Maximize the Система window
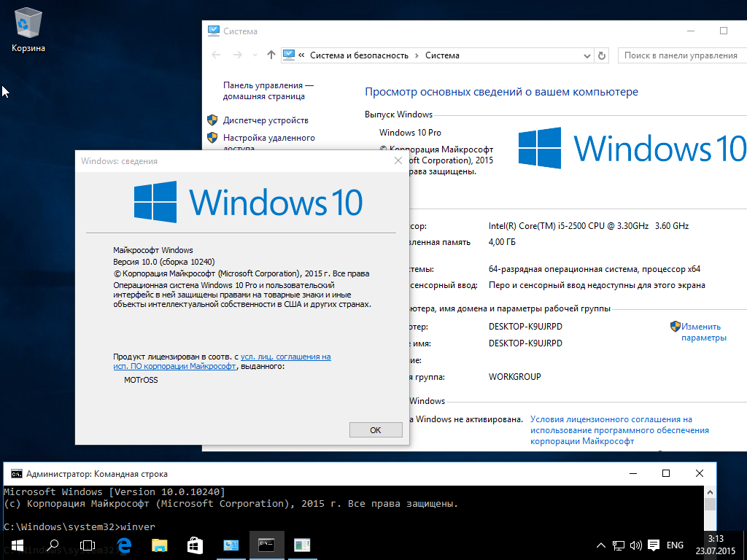The width and height of the screenshot is (747, 560). coord(724,31)
